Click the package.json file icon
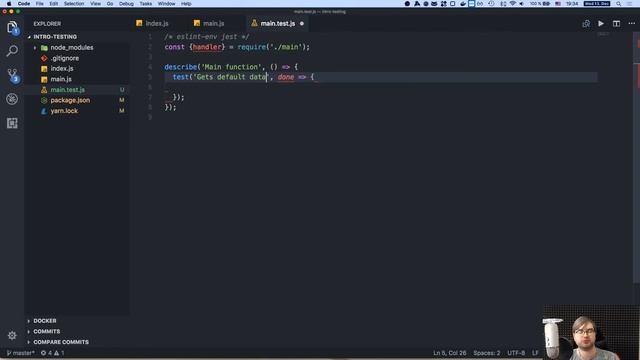This screenshot has width=640, height=360. tap(44, 100)
